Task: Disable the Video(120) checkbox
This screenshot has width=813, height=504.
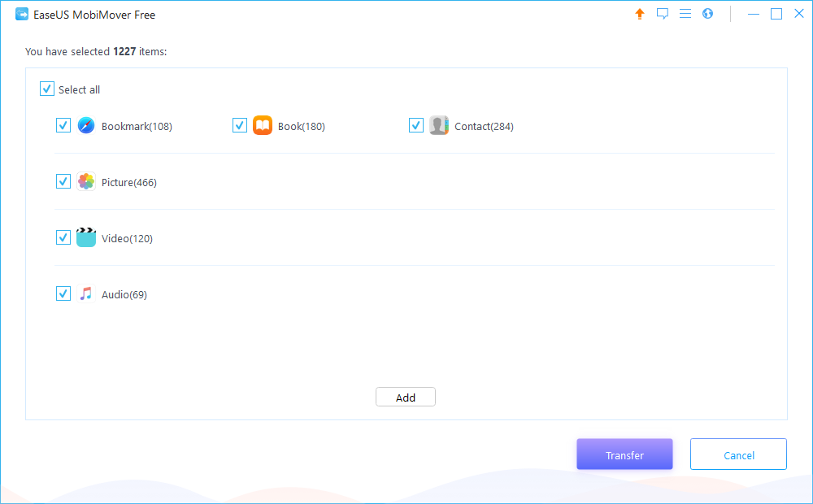Action: [x=63, y=237]
